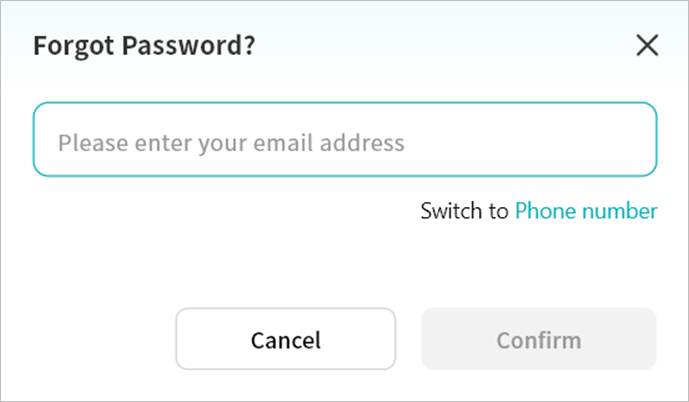The width and height of the screenshot is (689, 402).
Task: Open the phone number reset option
Action: [586, 211]
